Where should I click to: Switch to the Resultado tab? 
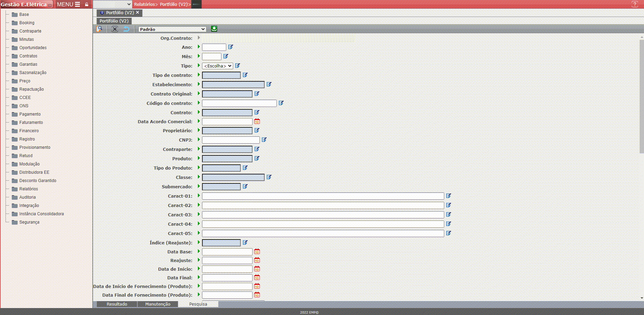[117, 304]
